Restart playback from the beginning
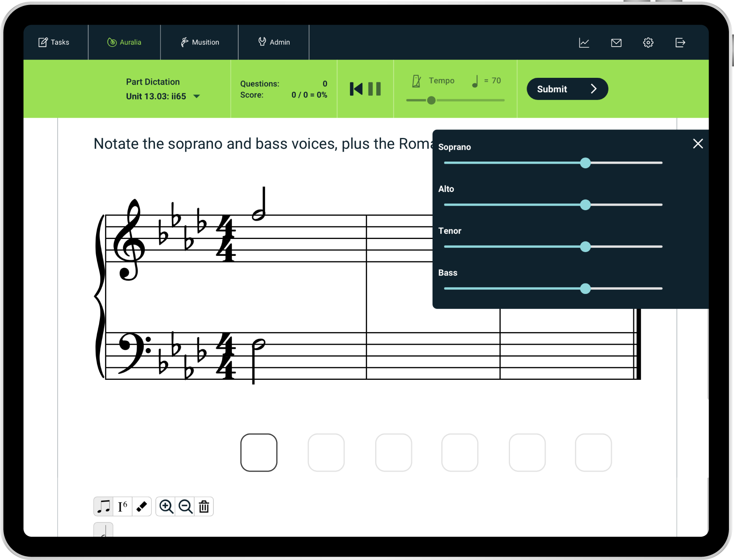734x560 pixels. click(356, 89)
